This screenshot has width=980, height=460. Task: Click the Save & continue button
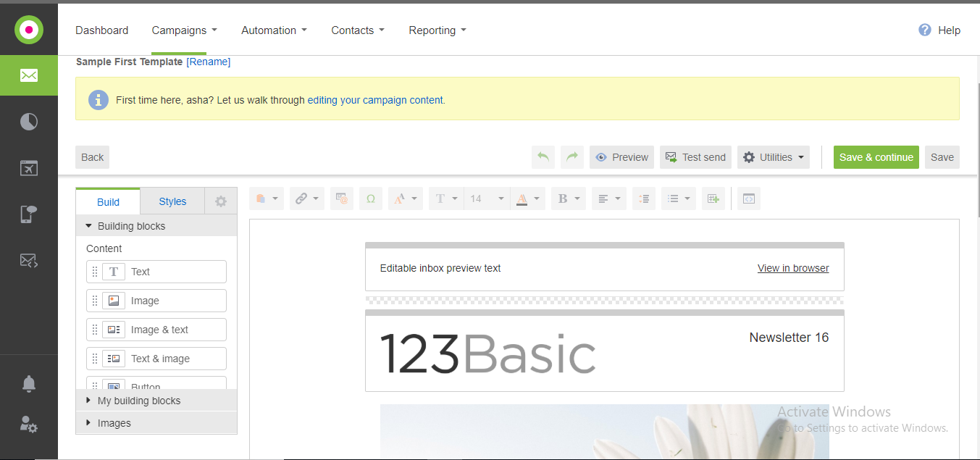pos(876,157)
